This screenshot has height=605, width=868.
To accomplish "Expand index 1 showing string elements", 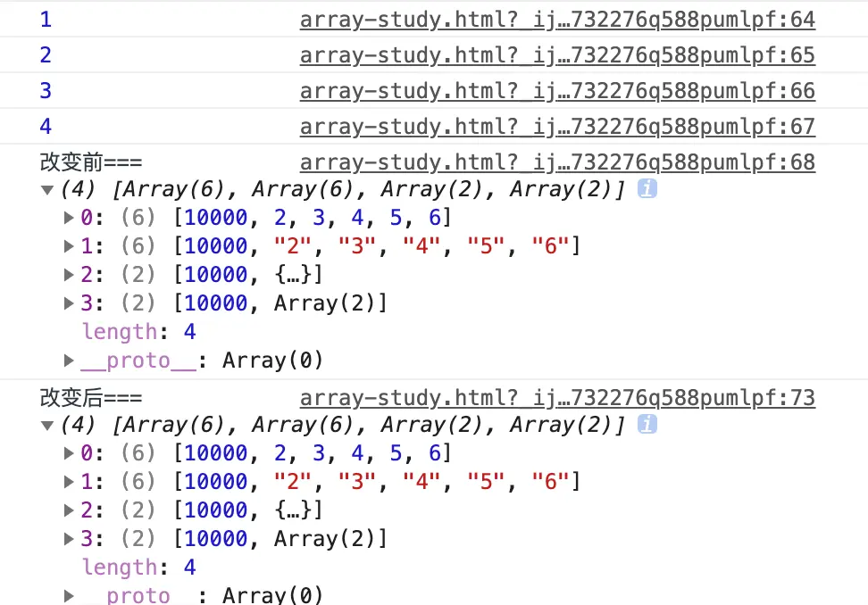I will coord(70,245).
